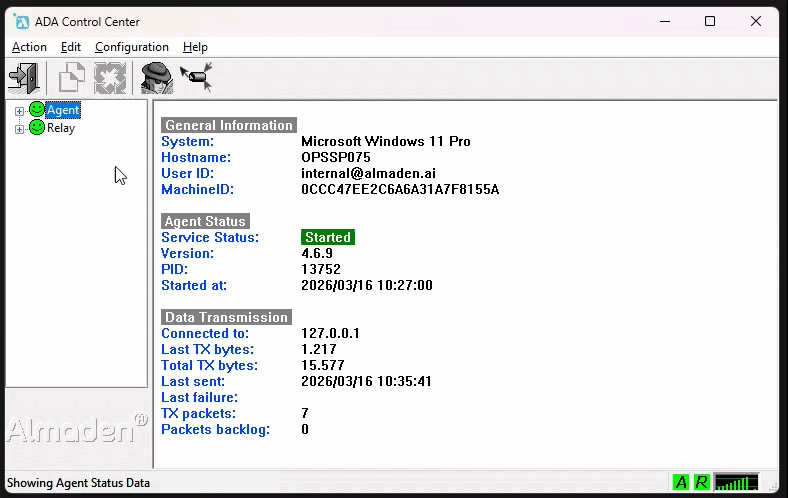Click the Showing Agent Status Data status text
788x498 pixels.
78,483
